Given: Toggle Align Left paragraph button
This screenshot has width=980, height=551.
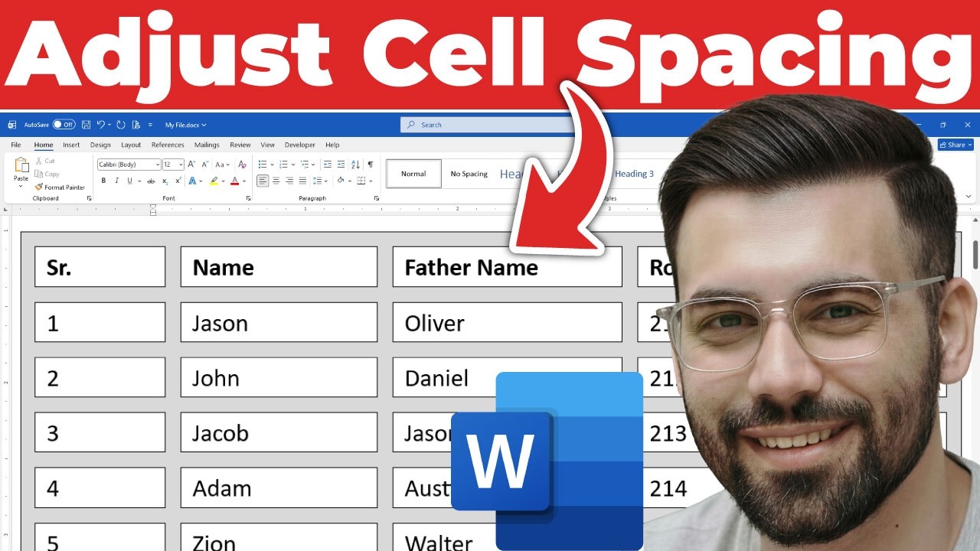Looking at the screenshot, I should 263,181.
